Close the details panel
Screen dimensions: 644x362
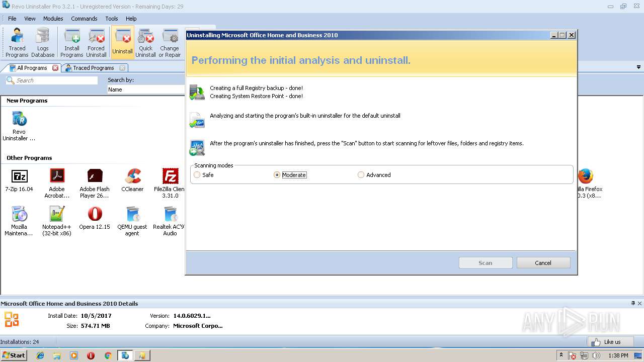point(640,303)
